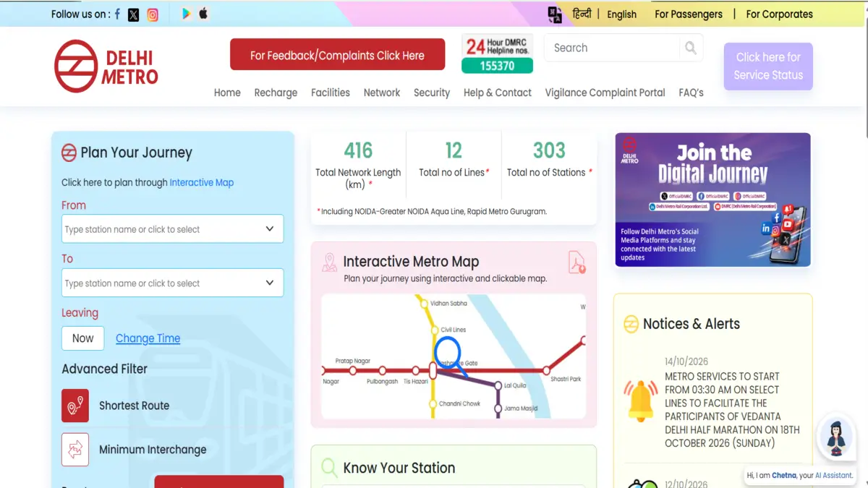Open the Chetna AI assistant avatar
Viewport: 868px width, 488px height.
pos(837,437)
